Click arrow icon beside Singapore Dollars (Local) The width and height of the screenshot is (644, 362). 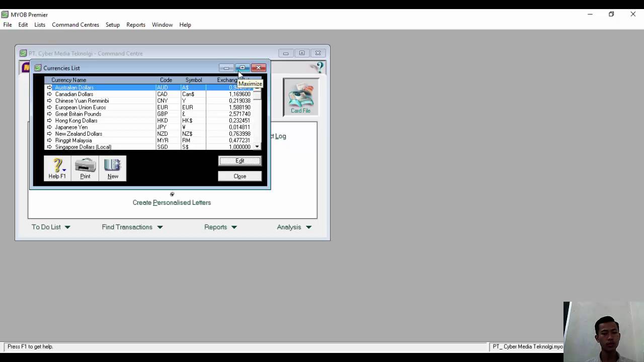tap(49, 147)
